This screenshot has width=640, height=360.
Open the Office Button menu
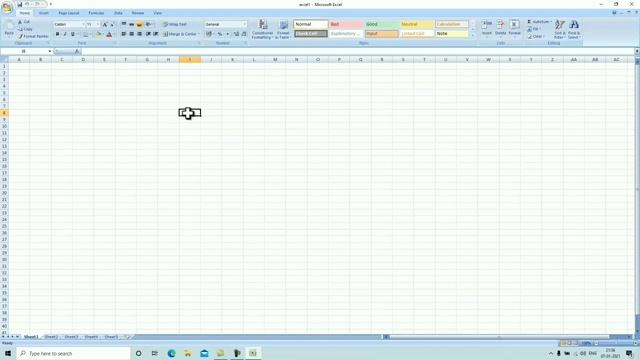coord(7,7)
